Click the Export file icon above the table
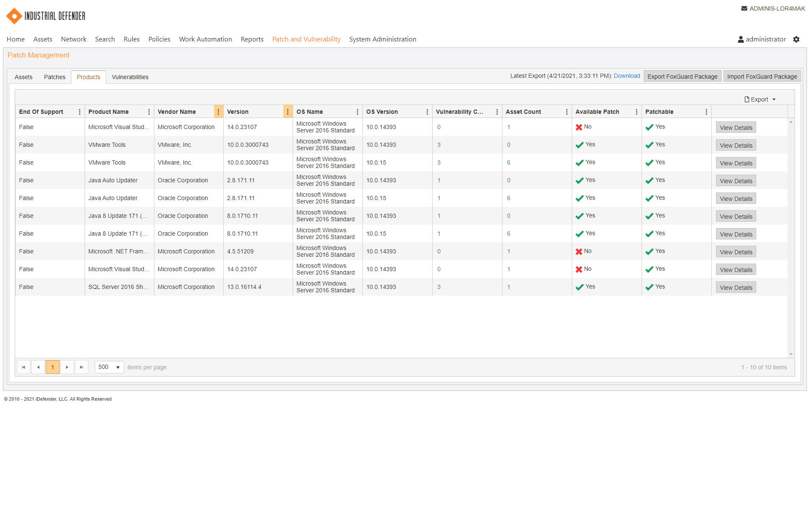This screenshot has width=812, height=525. click(747, 99)
